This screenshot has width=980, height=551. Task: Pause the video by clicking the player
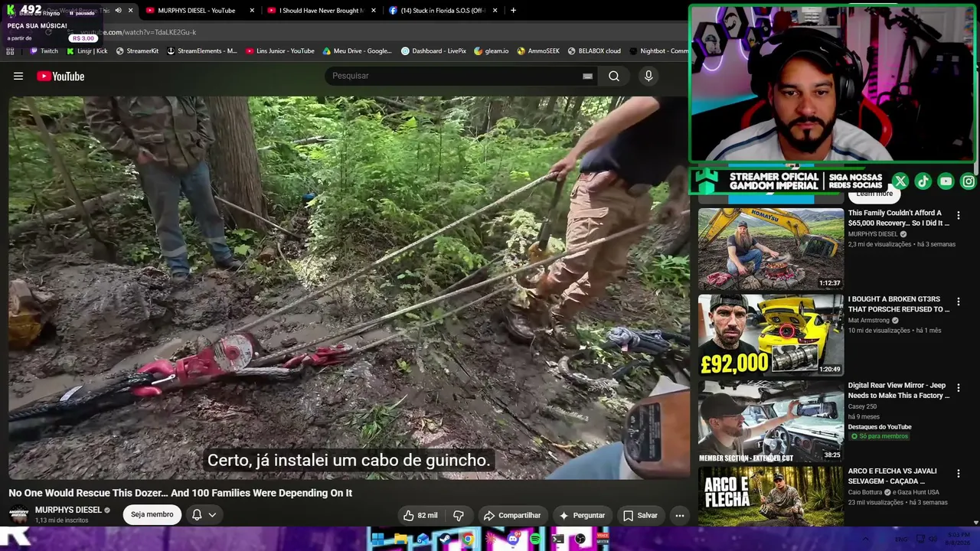349,288
